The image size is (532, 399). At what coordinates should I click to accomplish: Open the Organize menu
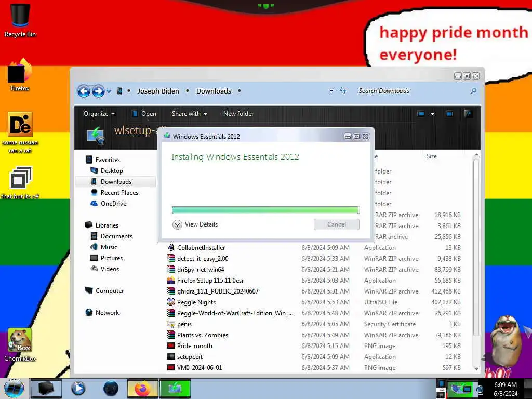[x=99, y=114]
